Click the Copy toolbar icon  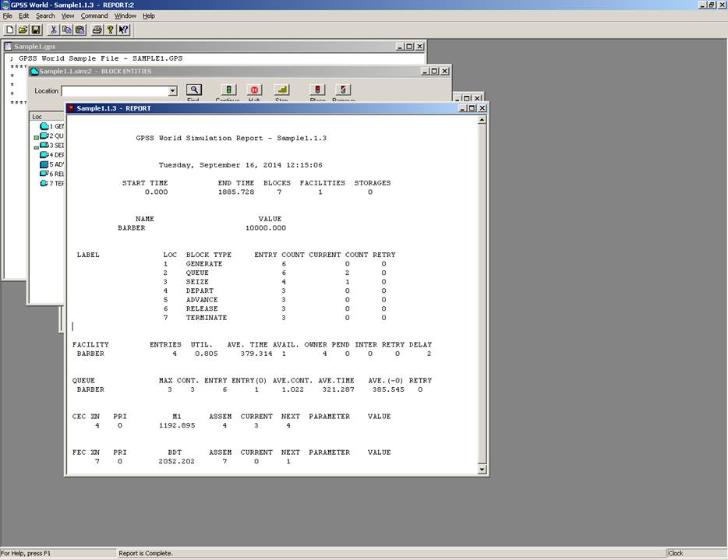click(x=66, y=30)
